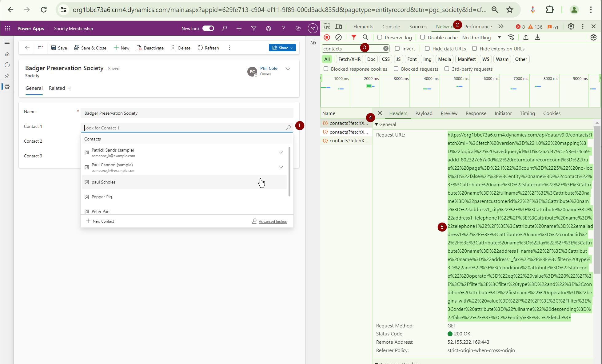Expand the header owner chevron

288,69
